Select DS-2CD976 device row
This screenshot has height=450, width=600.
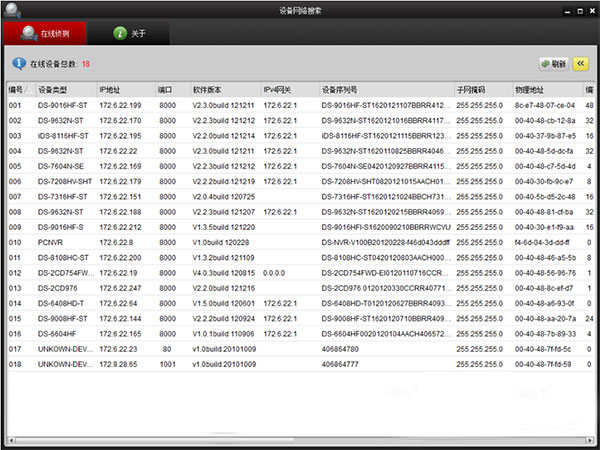click(300, 288)
